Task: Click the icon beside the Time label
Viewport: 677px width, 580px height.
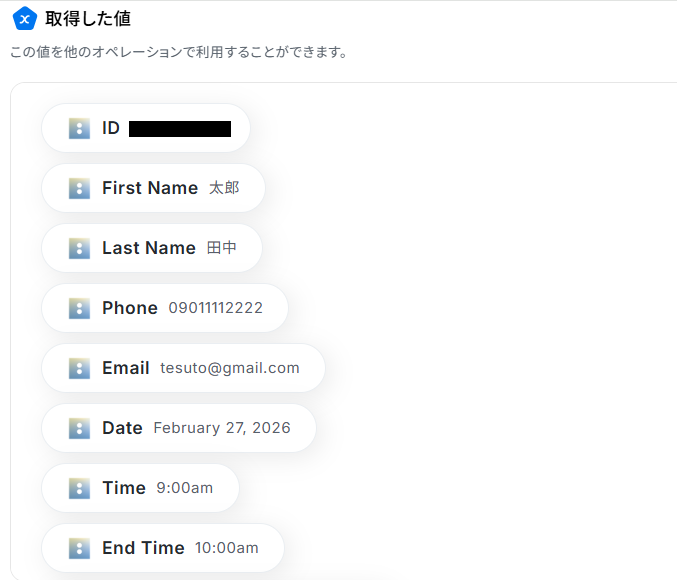Action: click(x=80, y=488)
